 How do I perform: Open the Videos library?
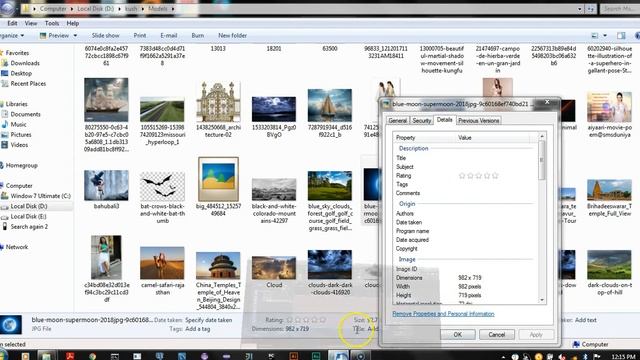click(x=19, y=145)
